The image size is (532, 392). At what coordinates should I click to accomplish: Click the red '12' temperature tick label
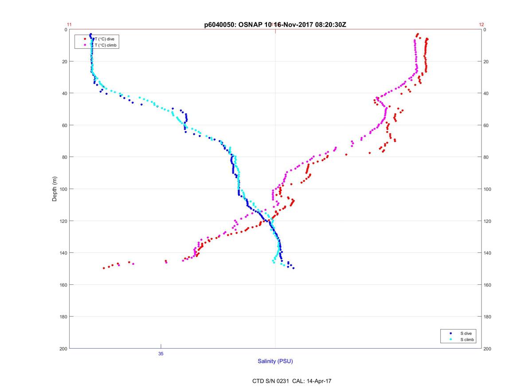[481, 25]
